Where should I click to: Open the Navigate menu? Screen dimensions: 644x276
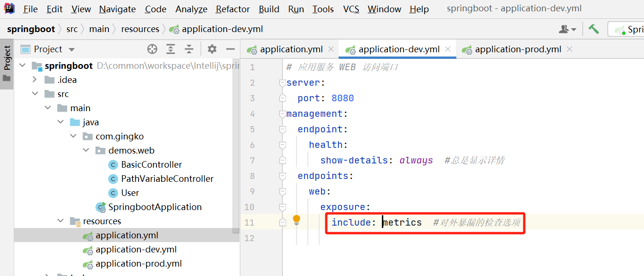[x=117, y=9]
